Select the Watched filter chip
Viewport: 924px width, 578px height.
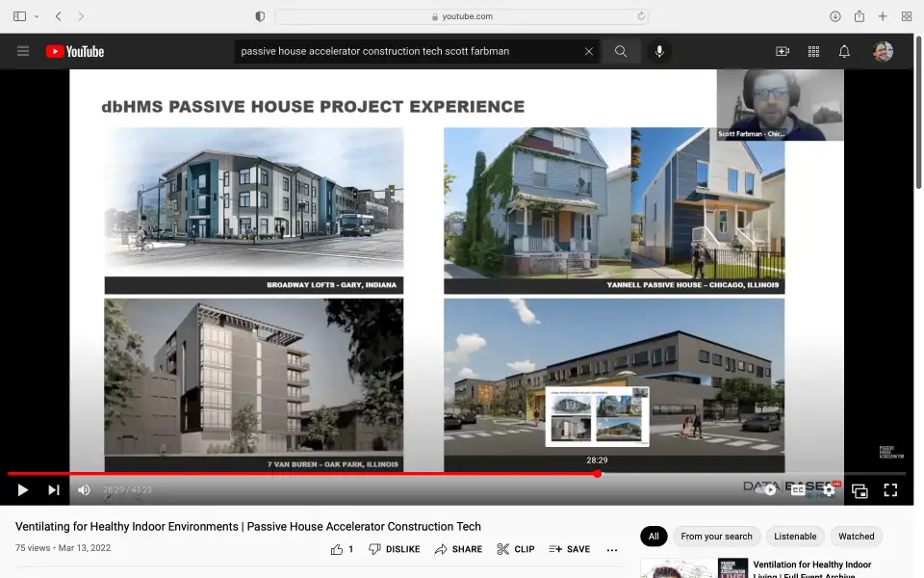pyautogui.click(x=856, y=537)
